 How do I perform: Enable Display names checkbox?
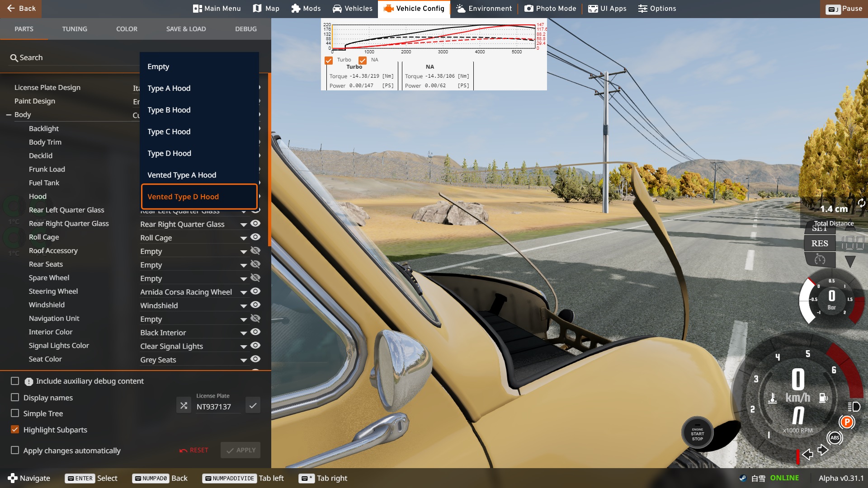[x=15, y=398]
